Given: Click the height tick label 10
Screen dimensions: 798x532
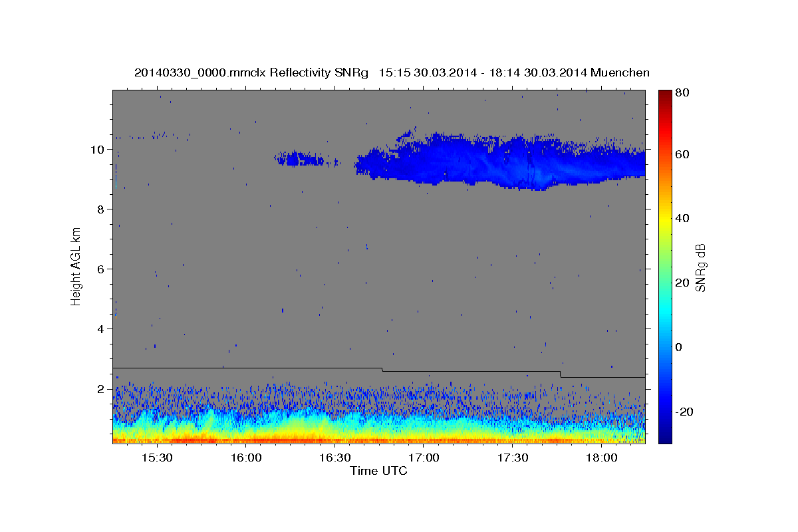Looking at the screenshot, I should [x=98, y=149].
